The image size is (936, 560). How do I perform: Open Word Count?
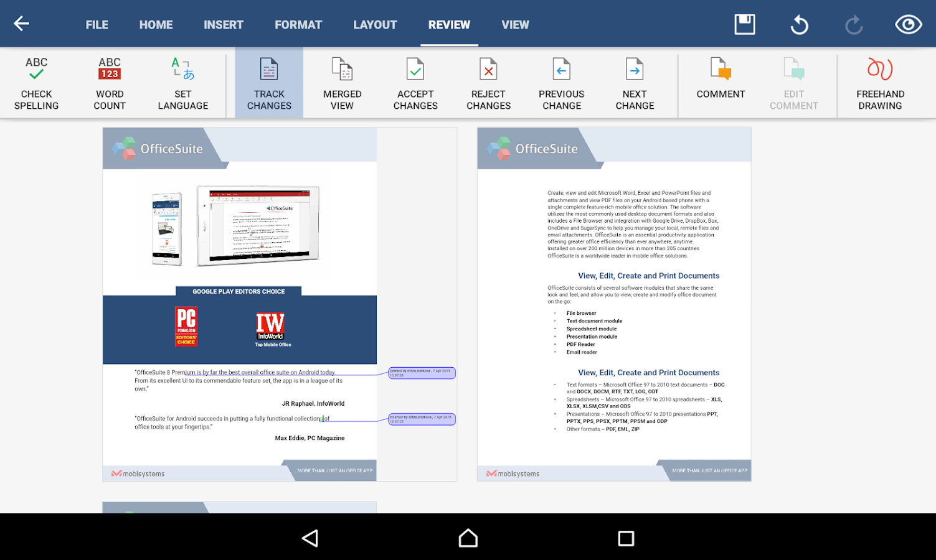tap(110, 83)
